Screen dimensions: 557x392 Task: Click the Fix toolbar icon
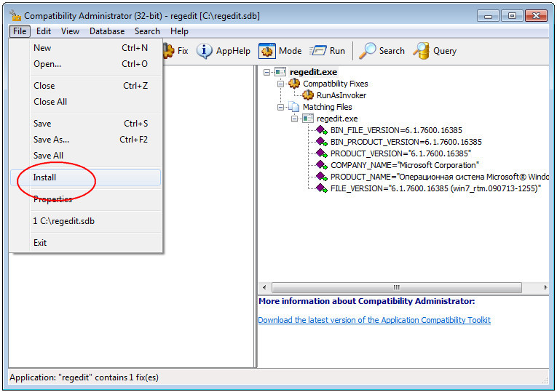(x=169, y=51)
